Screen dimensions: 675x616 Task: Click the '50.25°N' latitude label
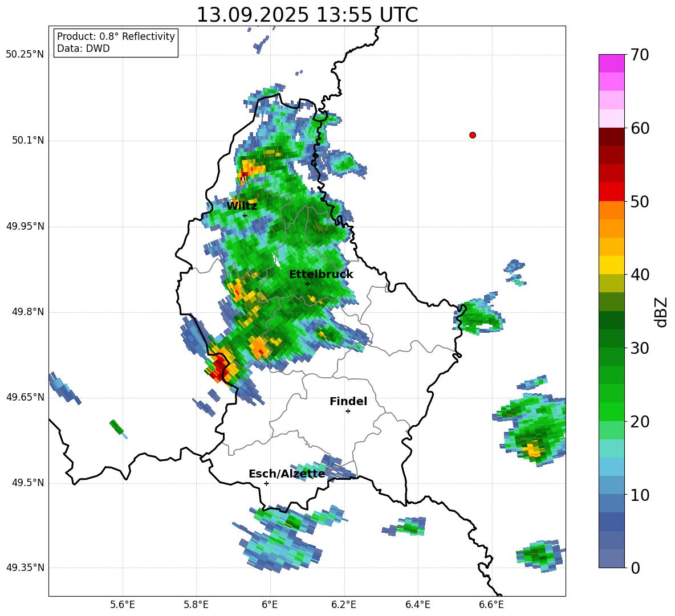click(x=25, y=55)
